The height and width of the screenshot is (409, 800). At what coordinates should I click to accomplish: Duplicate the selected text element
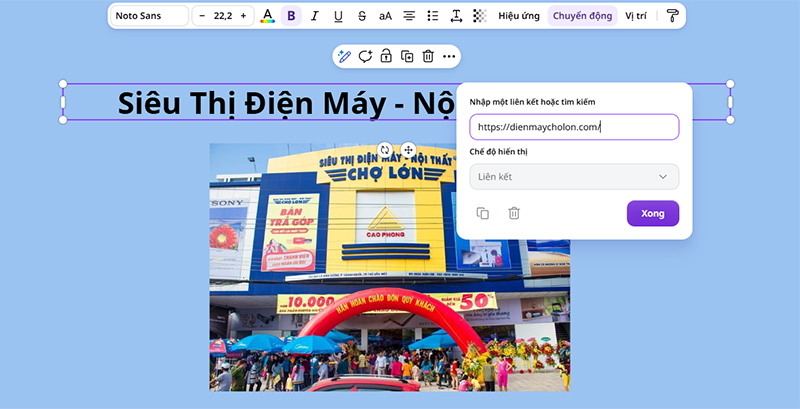pyautogui.click(x=407, y=56)
